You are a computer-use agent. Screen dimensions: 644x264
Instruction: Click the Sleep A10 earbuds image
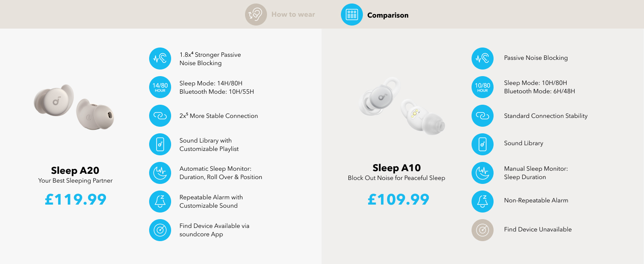402,107
